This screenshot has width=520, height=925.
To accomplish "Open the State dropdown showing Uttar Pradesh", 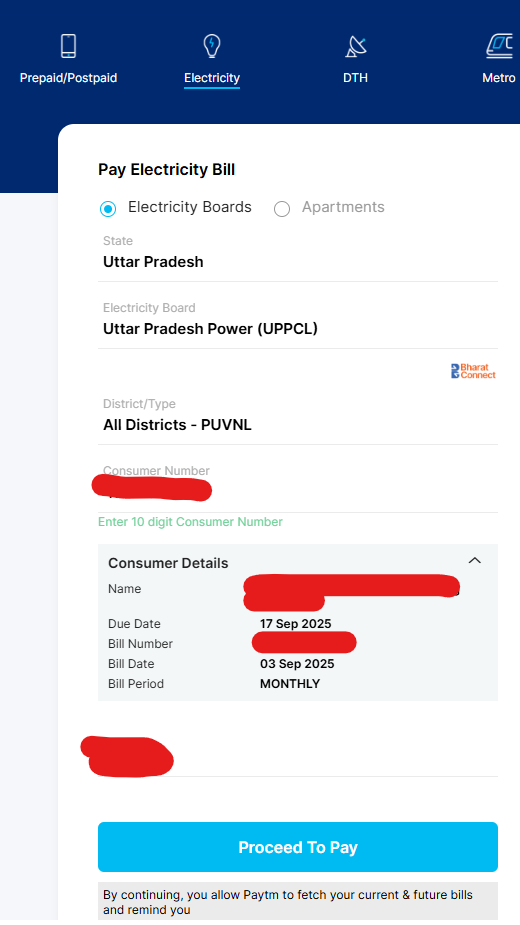I will pyautogui.click(x=298, y=255).
